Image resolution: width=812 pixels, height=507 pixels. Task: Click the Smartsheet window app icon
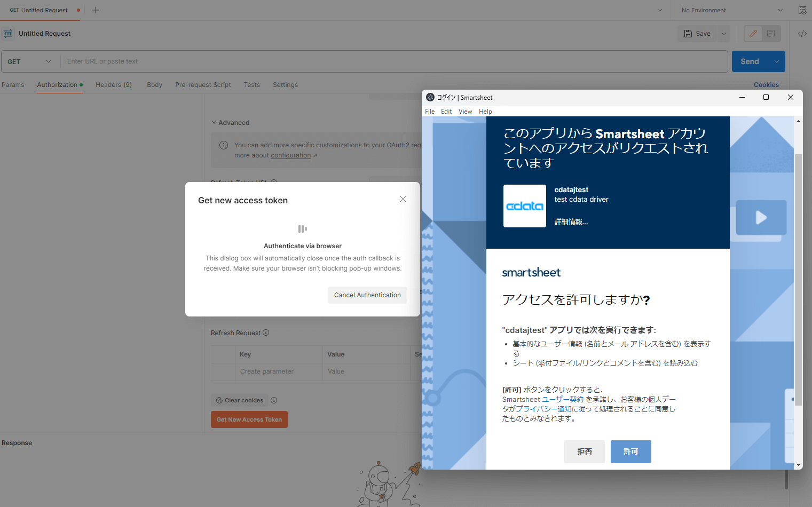(430, 97)
